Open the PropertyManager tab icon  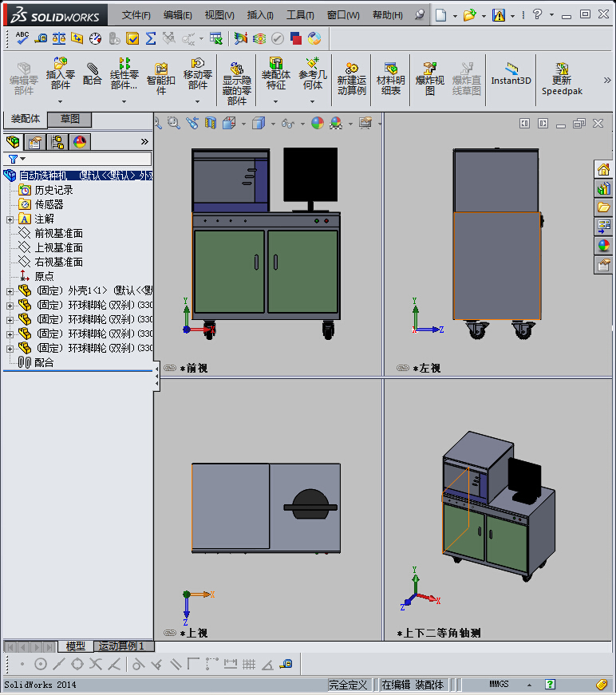click(35, 142)
